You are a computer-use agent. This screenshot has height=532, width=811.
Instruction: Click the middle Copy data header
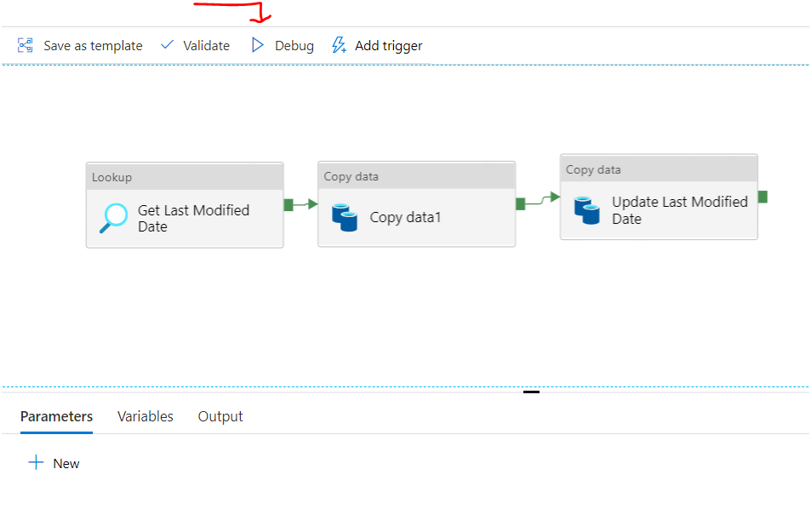pyautogui.click(x=416, y=176)
